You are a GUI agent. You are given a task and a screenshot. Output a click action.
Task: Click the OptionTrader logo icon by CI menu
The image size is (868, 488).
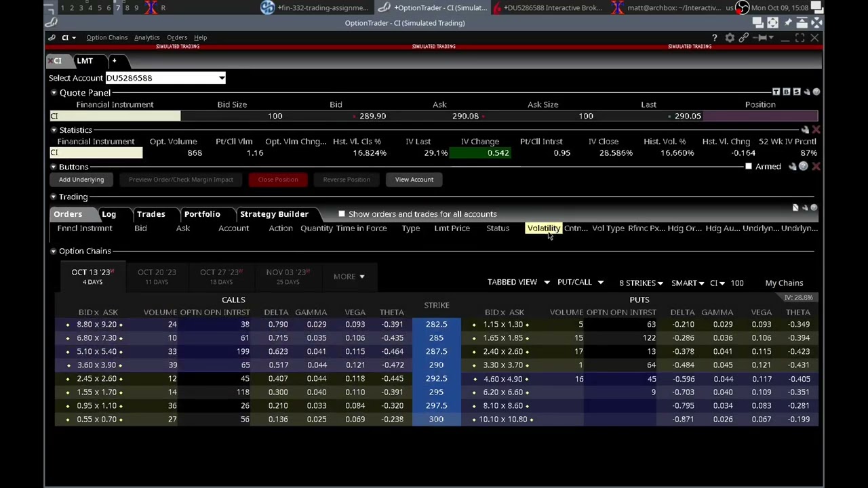pos(52,38)
